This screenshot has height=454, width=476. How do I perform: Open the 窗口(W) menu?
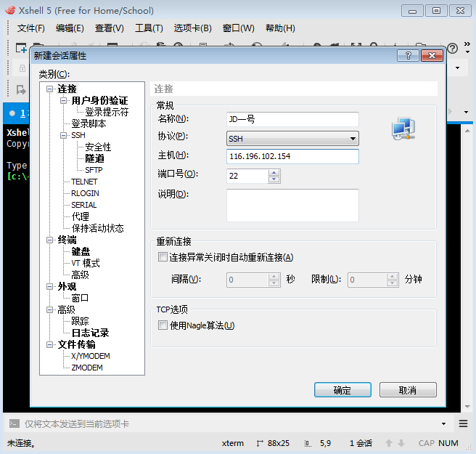[x=238, y=28]
